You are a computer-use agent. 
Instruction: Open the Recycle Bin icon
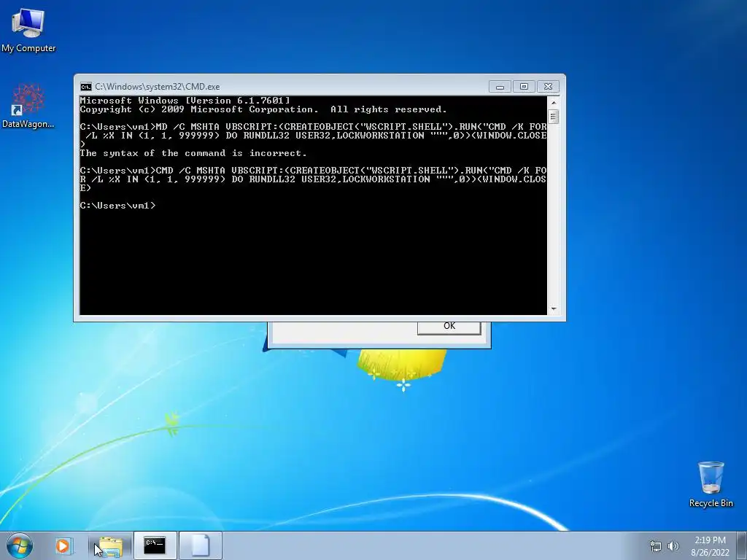point(711,484)
